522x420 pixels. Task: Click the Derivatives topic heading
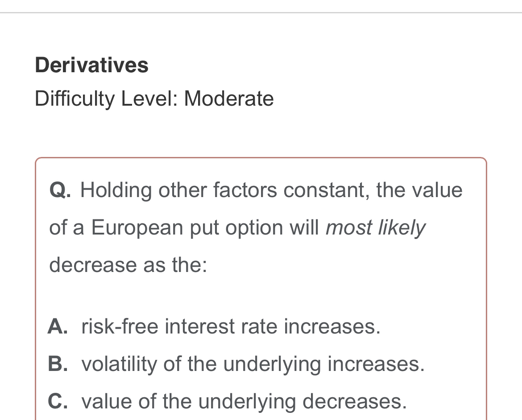(x=92, y=65)
